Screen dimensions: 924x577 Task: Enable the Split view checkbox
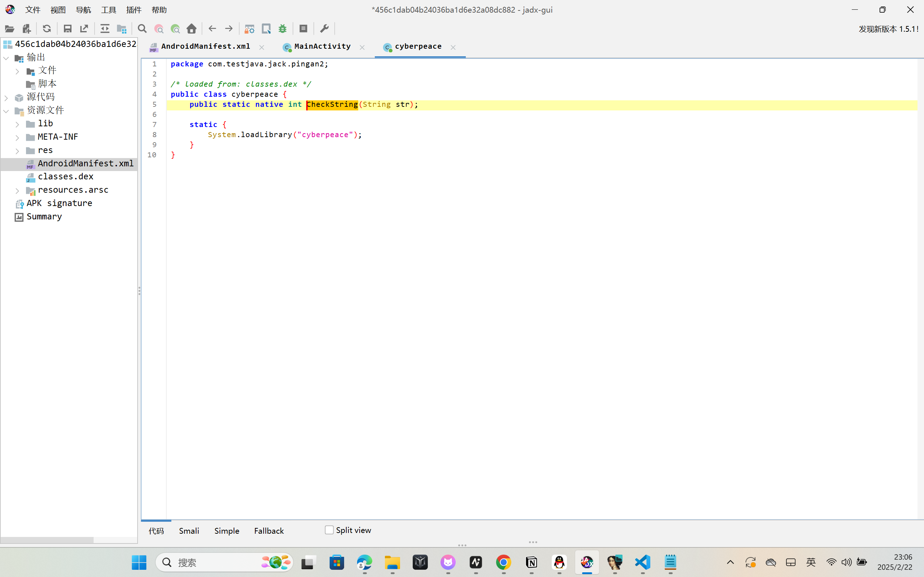pyautogui.click(x=329, y=530)
